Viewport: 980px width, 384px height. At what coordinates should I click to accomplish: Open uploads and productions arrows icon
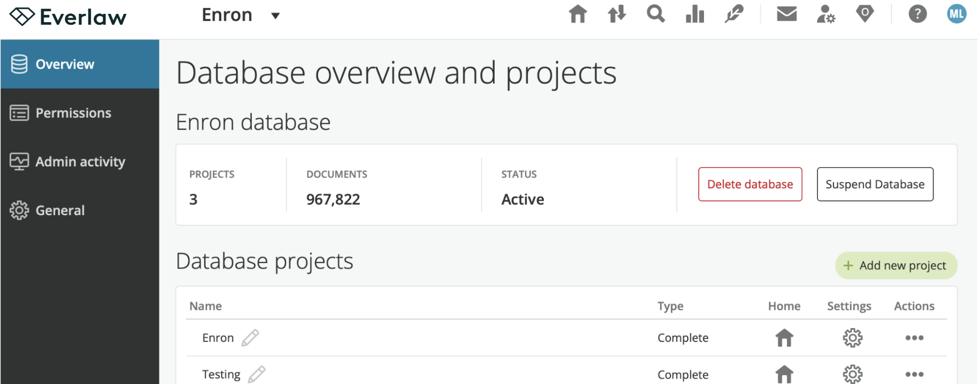(617, 14)
